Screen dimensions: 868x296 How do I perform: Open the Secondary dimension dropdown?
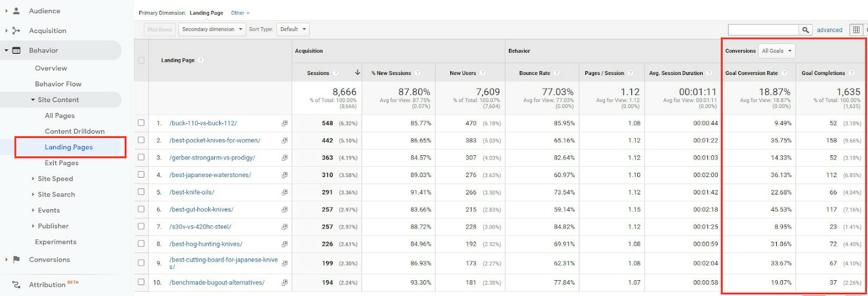[212, 29]
